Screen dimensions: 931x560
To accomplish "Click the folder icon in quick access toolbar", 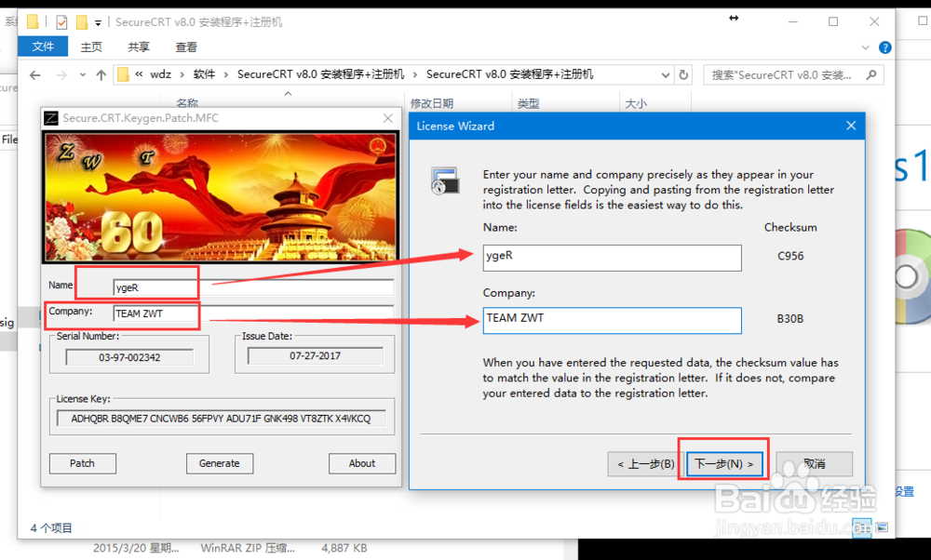I will point(33,20).
